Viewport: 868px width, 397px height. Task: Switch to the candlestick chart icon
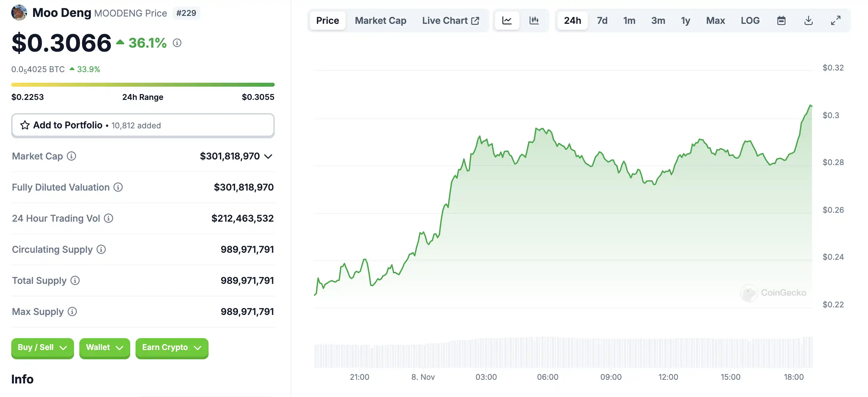click(534, 21)
